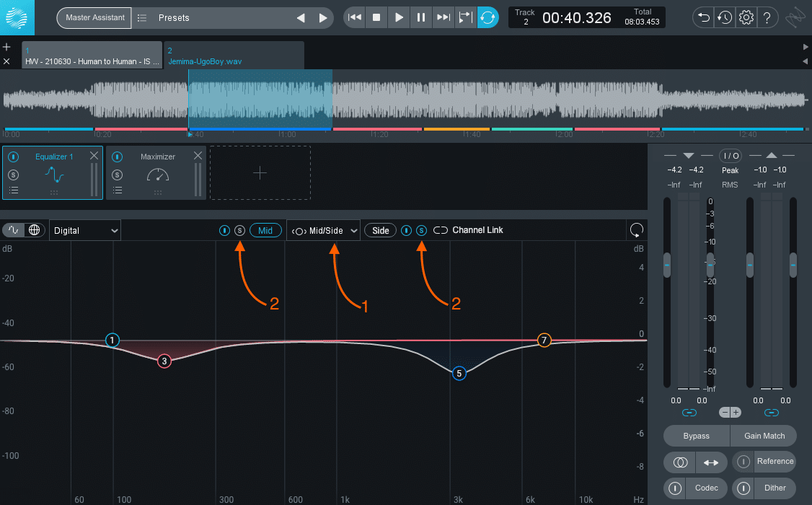Stop playback
The width and height of the screenshot is (812, 505).
point(376,17)
